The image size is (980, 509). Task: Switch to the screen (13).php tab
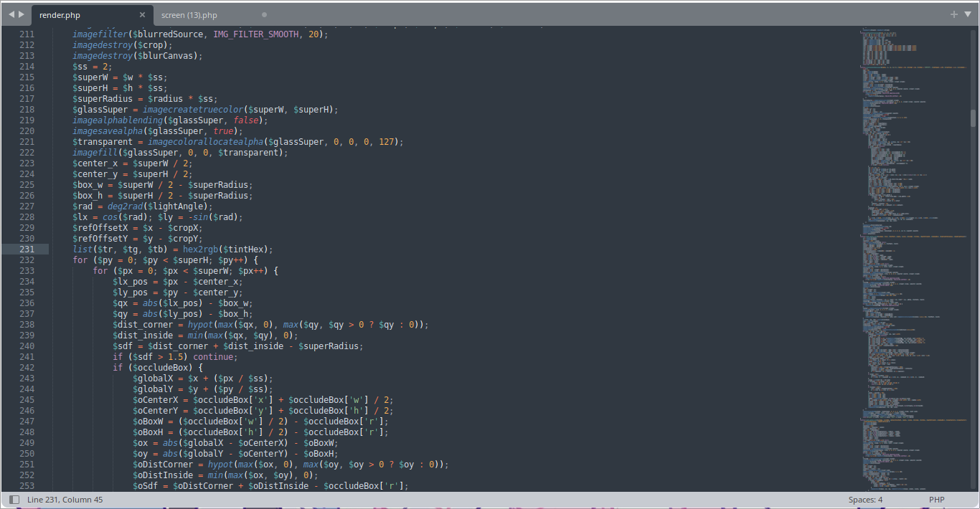click(189, 15)
